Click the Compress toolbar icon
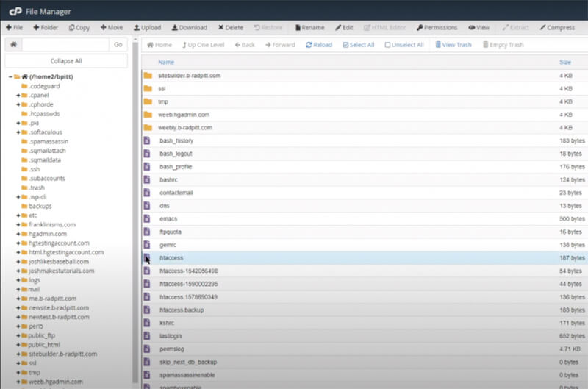This screenshot has width=588, height=389. tap(557, 27)
